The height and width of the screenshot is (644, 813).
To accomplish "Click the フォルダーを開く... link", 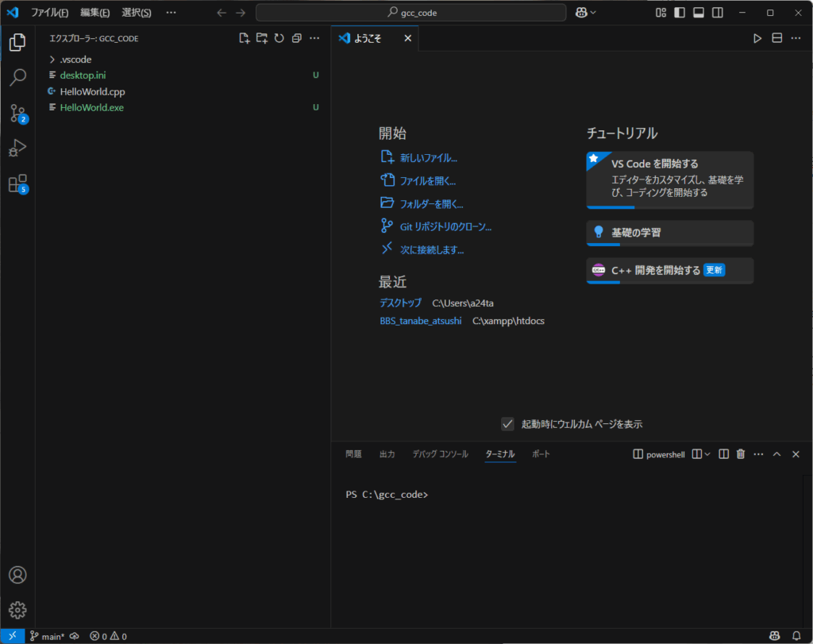I will pyautogui.click(x=431, y=204).
